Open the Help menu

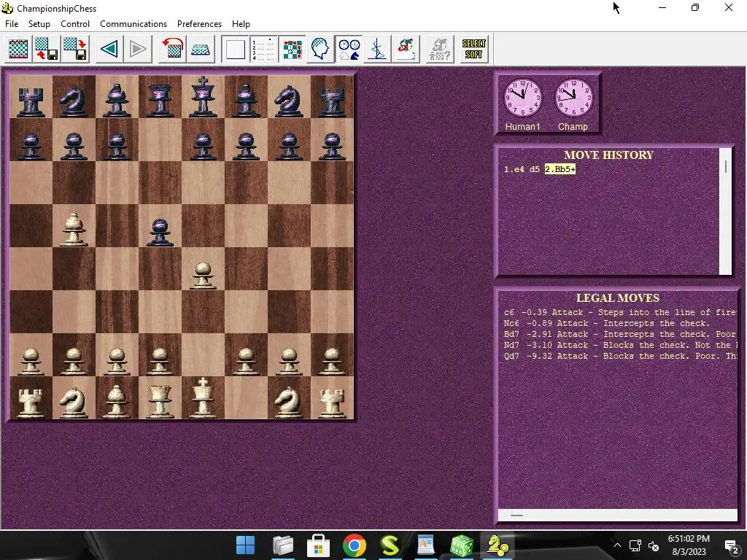(x=241, y=24)
